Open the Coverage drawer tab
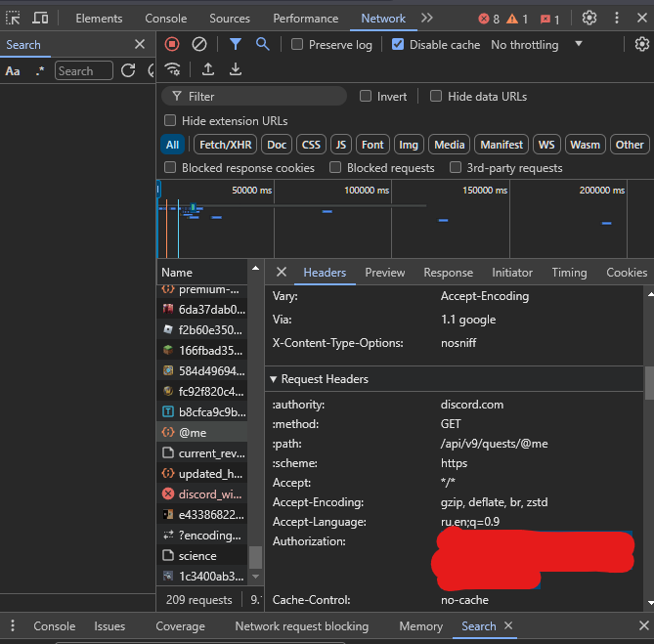654x644 pixels. 180,626
